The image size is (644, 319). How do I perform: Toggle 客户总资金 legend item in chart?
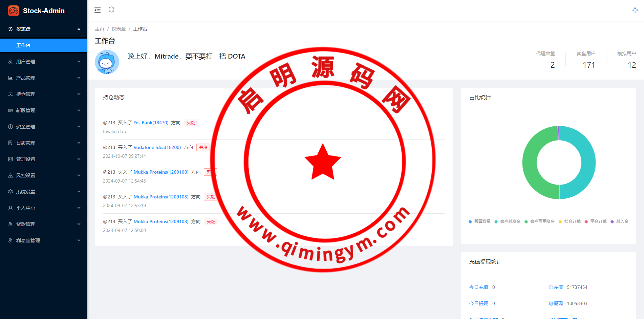tap(508, 221)
